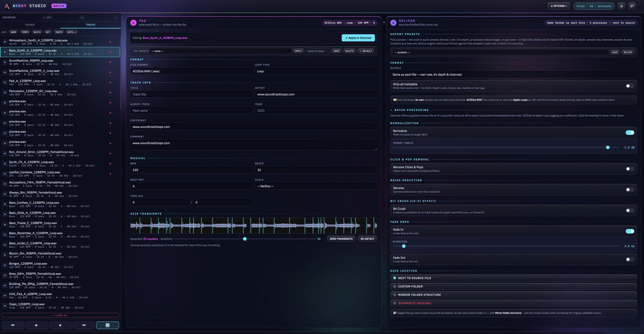Disable the Normalize switch
This screenshot has width=644, height=334.
coord(630,132)
